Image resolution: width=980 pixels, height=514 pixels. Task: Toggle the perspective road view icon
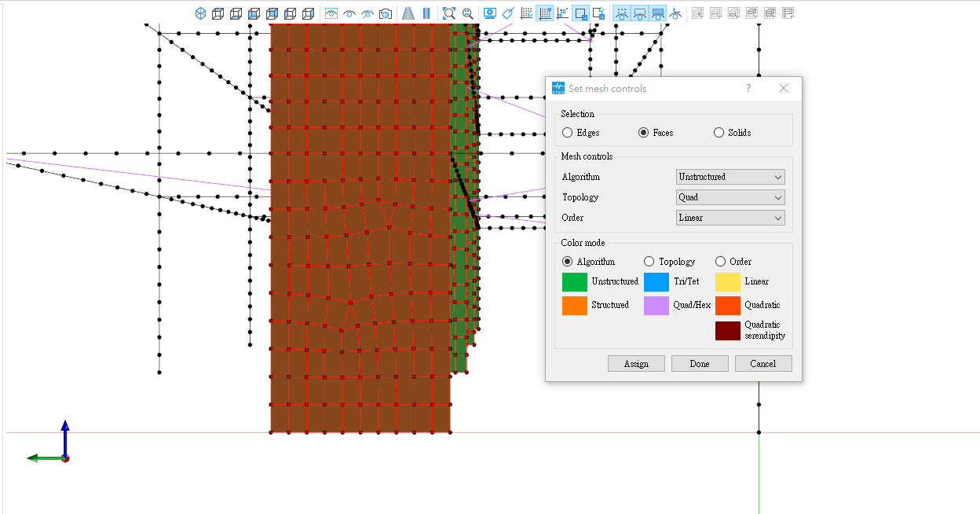point(408,13)
